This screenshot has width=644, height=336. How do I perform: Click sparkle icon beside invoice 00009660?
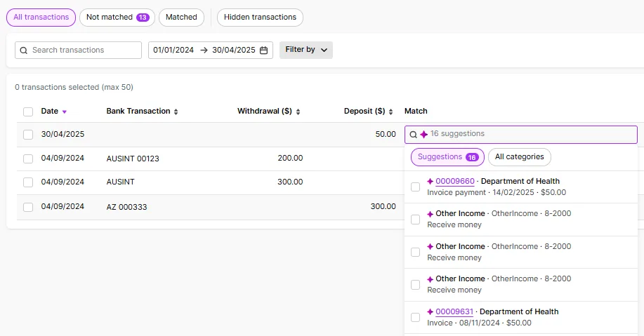430,182
